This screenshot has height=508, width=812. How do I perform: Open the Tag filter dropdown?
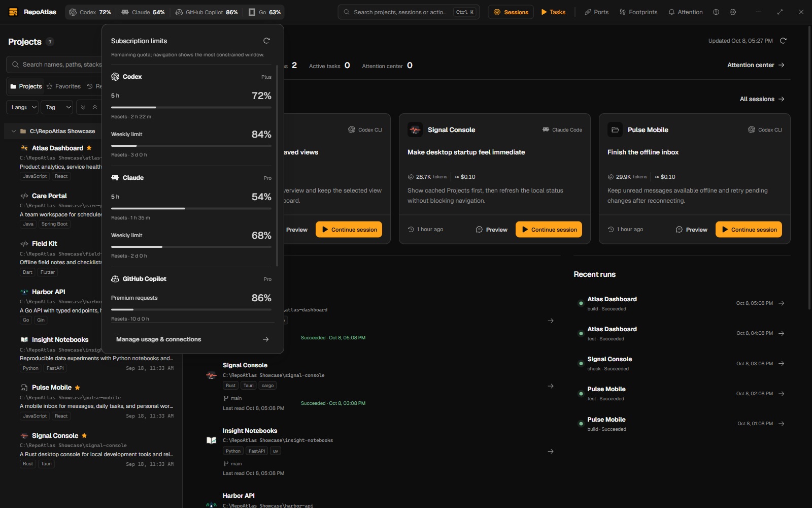tap(57, 107)
